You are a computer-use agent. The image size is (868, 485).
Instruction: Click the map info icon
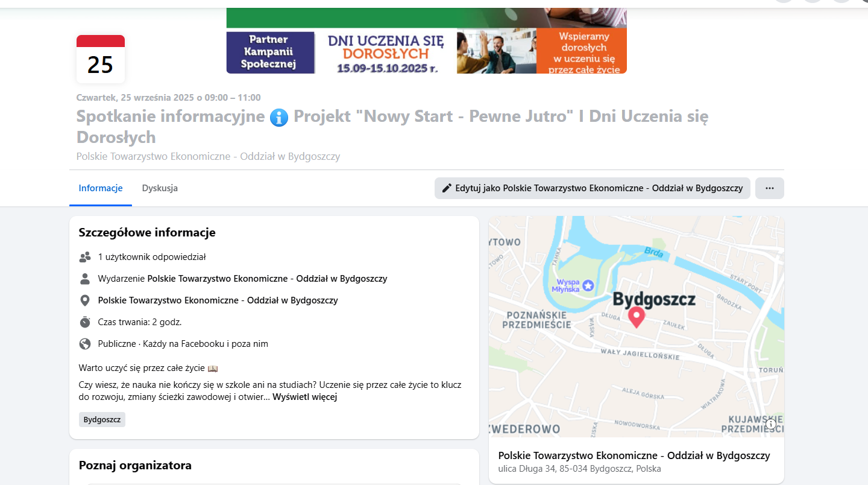point(771,424)
